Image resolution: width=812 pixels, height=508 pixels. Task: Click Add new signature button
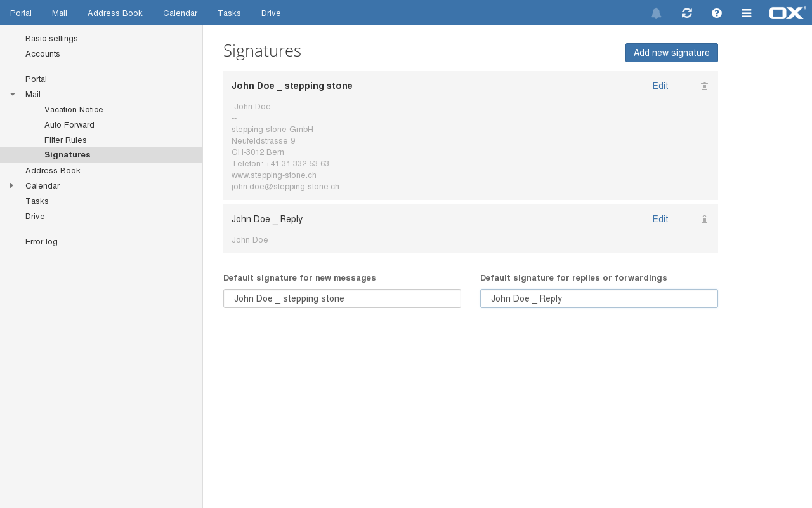click(x=671, y=53)
